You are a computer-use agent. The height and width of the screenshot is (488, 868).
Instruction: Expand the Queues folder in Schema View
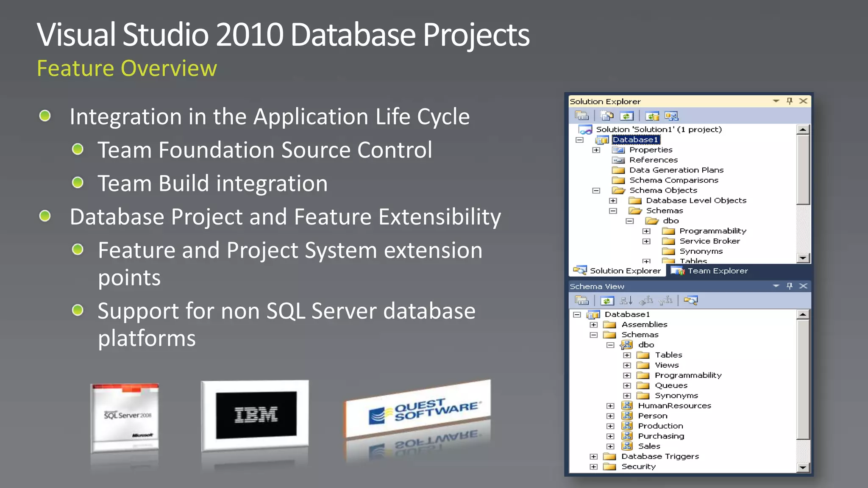(627, 385)
